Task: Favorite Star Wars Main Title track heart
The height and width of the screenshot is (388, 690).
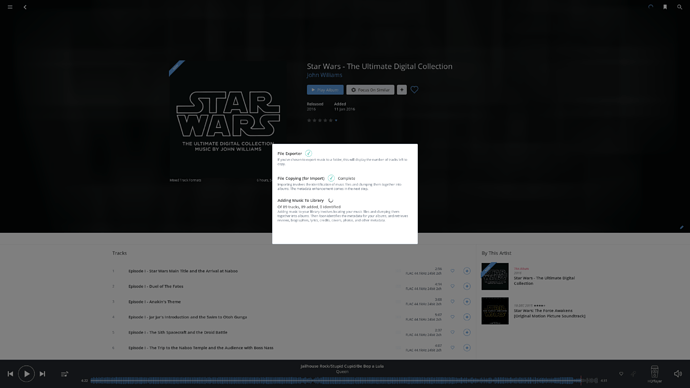Action: click(452, 271)
